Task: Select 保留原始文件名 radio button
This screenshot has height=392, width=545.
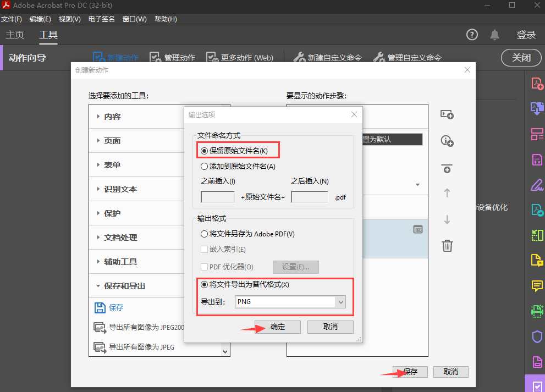Action: coord(205,151)
